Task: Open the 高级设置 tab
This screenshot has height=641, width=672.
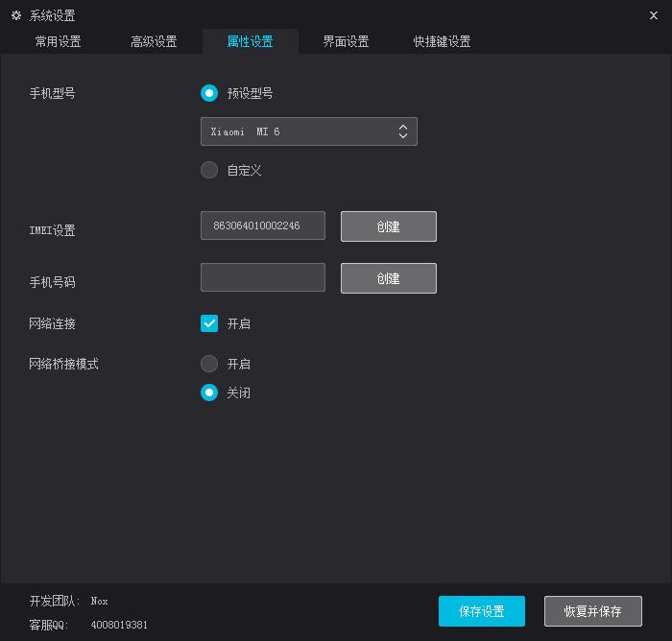Action: point(154,41)
